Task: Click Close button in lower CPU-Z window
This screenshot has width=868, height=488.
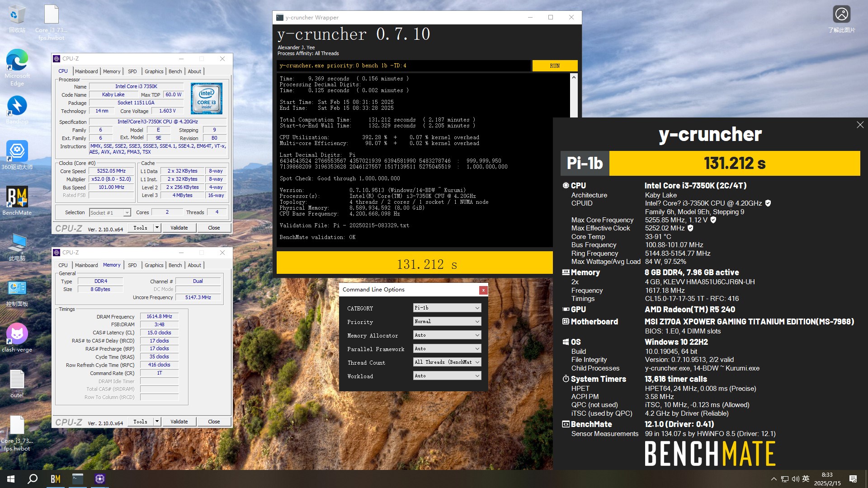Action: tap(214, 422)
